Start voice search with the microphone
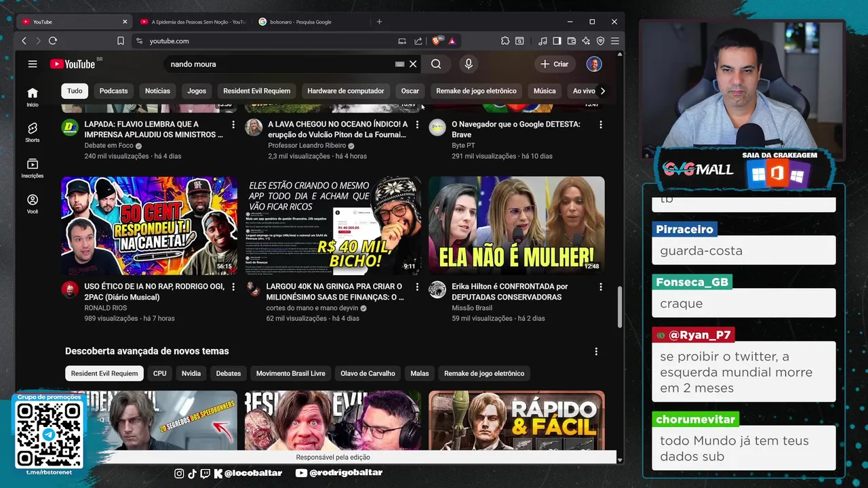This screenshot has height=488, width=868. [469, 64]
